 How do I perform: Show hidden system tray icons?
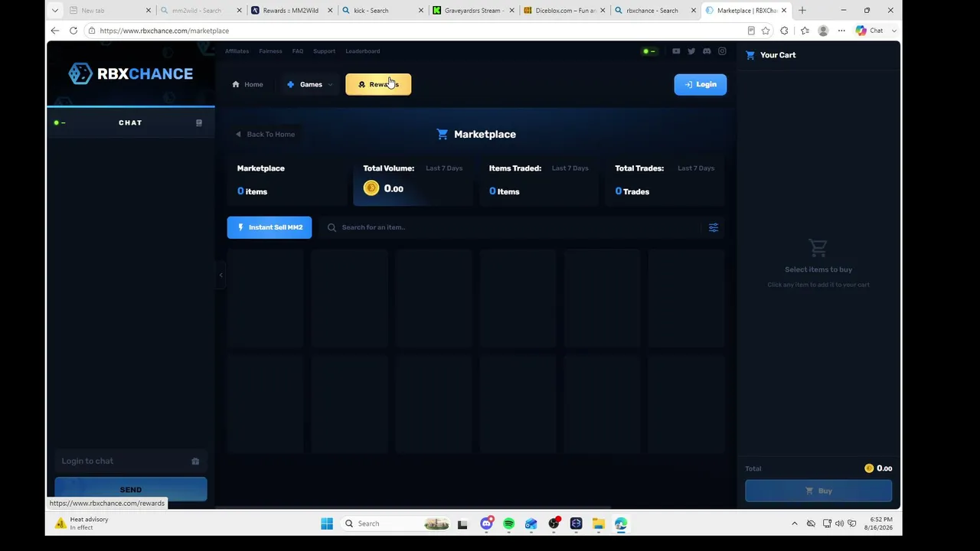click(794, 523)
